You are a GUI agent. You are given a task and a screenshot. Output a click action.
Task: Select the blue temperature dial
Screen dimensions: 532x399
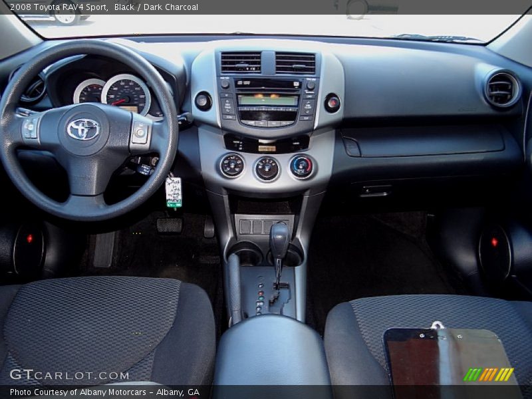(301, 166)
